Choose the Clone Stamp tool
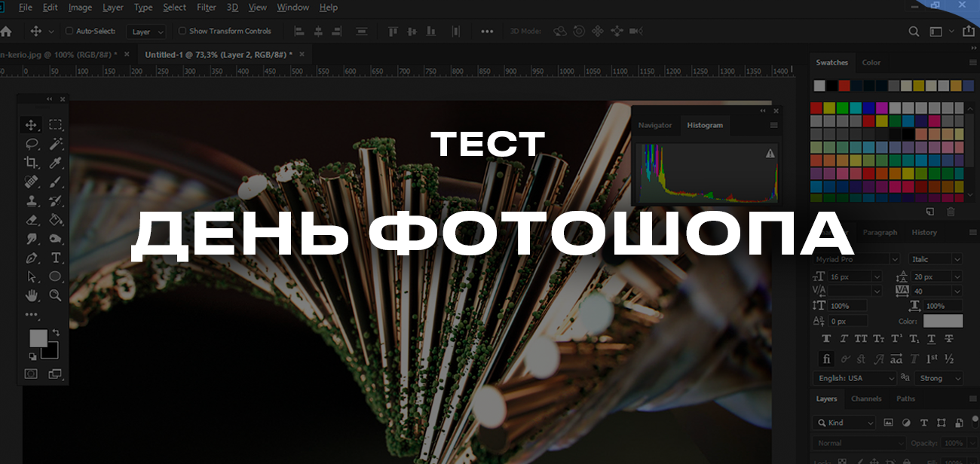The height and width of the screenshot is (464, 980). 31,201
